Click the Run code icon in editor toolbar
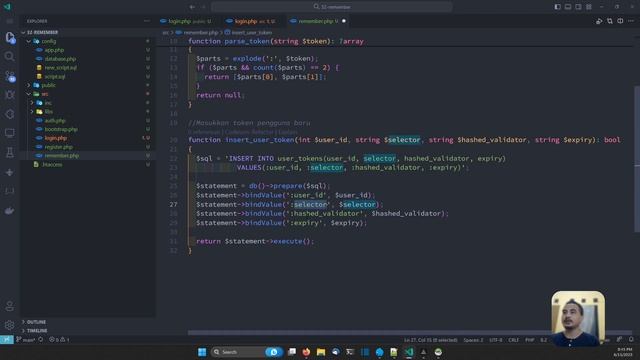The height and width of the screenshot is (360, 640). coord(599,21)
